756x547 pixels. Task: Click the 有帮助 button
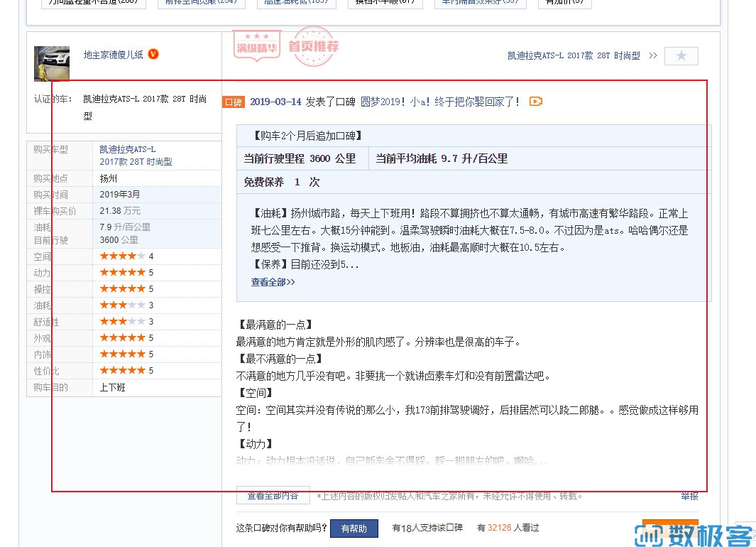pos(354,529)
